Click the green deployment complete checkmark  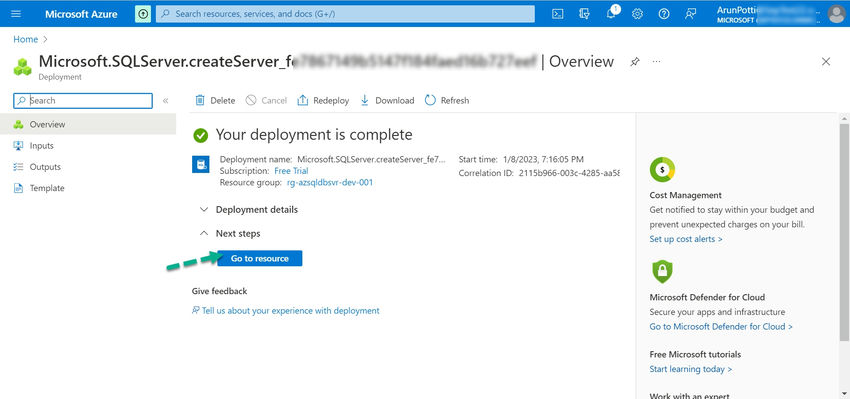click(x=201, y=135)
